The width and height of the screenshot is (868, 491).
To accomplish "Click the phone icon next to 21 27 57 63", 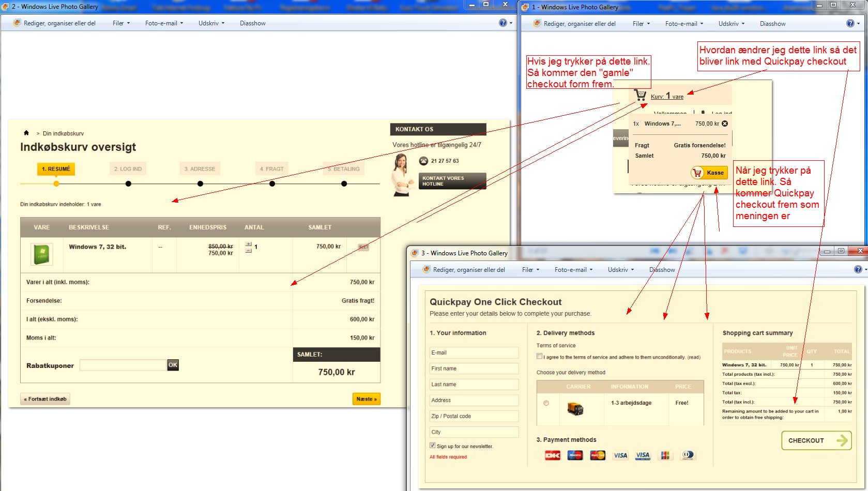I will coord(423,161).
